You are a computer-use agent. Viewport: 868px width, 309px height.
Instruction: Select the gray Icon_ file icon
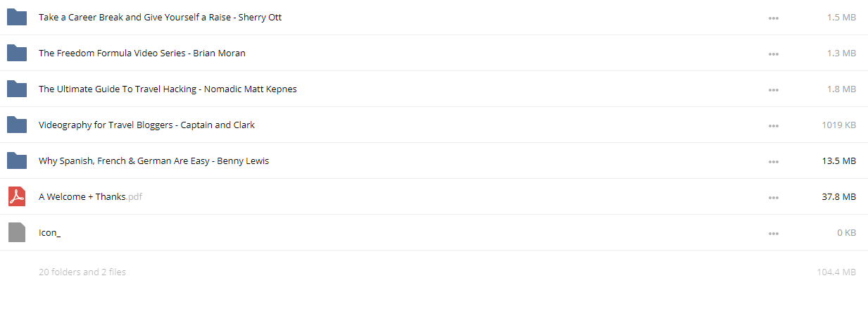click(x=17, y=233)
